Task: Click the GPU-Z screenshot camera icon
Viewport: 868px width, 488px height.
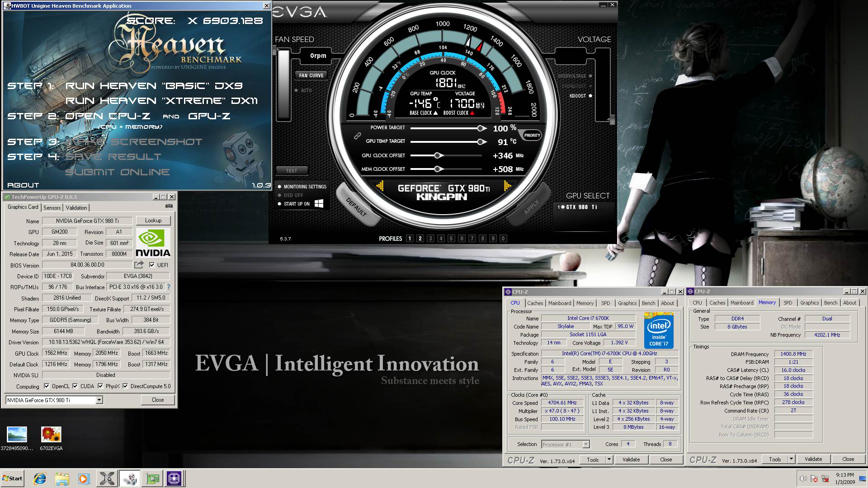Action: (x=169, y=206)
